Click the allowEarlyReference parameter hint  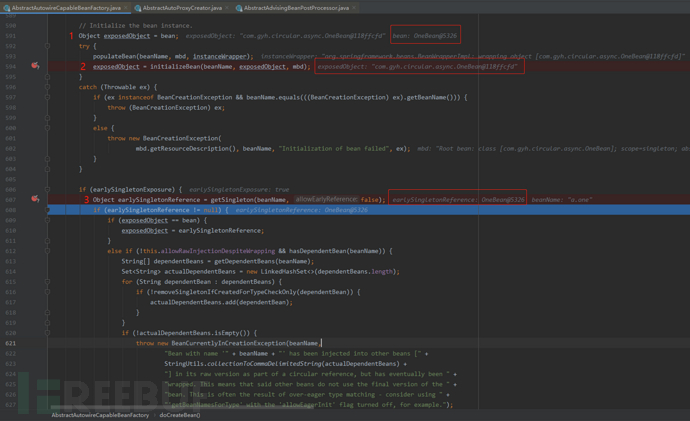(326, 199)
